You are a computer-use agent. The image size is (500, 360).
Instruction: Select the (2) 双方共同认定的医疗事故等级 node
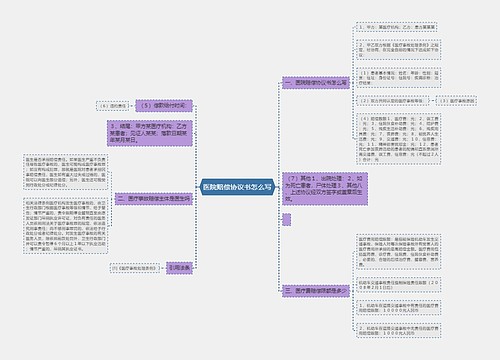click(393, 101)
